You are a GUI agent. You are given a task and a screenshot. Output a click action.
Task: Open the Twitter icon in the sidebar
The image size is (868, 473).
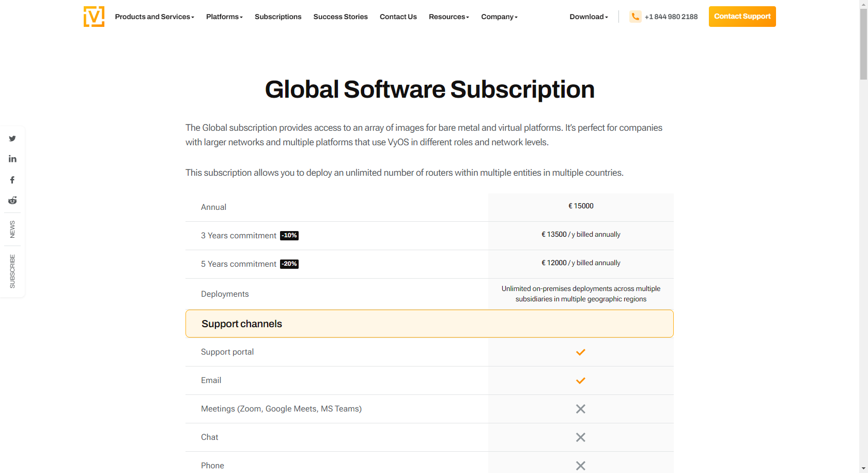tap(12, 138)
